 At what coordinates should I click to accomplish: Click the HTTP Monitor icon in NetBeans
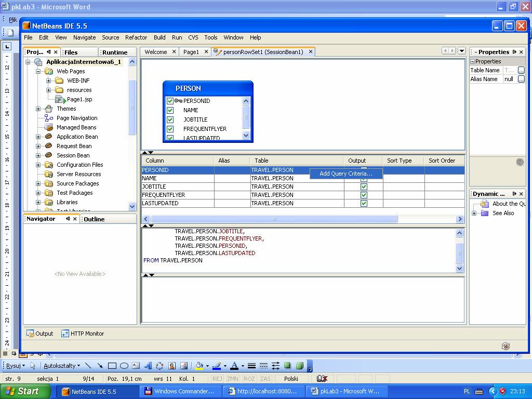click(65, 334)
